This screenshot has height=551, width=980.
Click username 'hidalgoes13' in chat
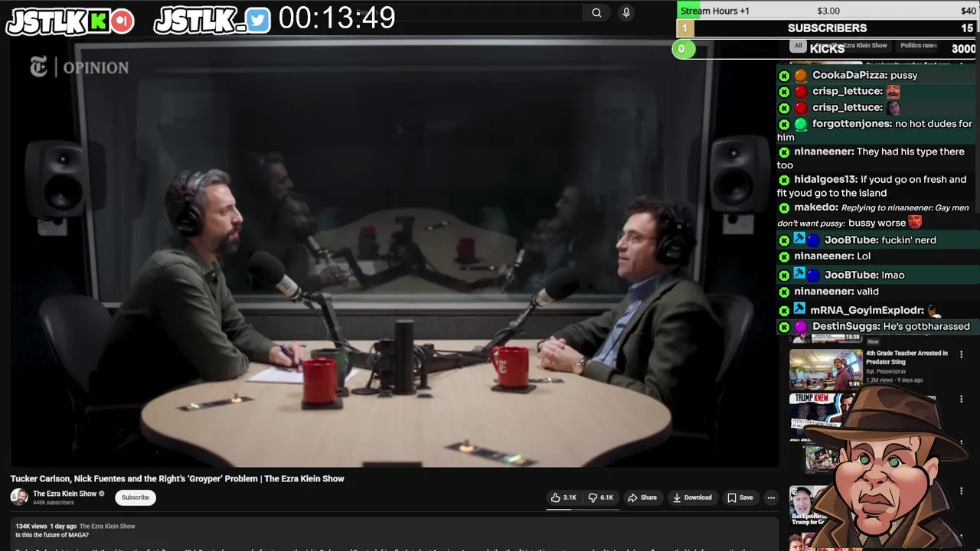click(x=825, y=179)
